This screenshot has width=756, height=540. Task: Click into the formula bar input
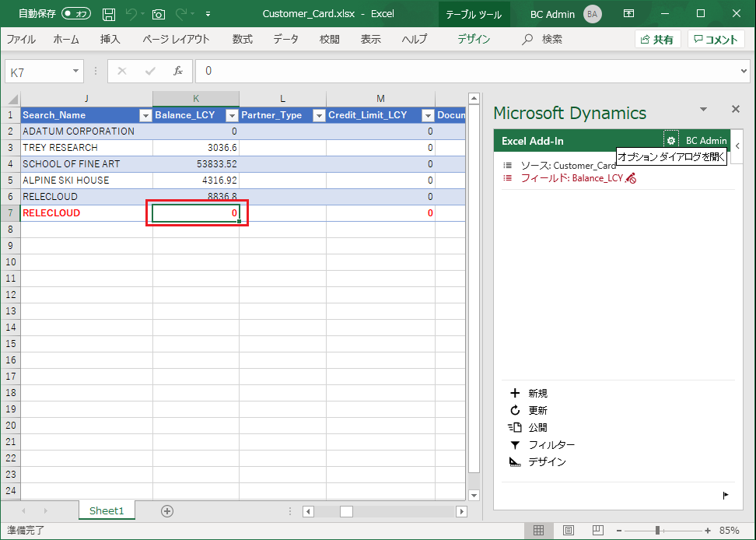coord(467,72)
